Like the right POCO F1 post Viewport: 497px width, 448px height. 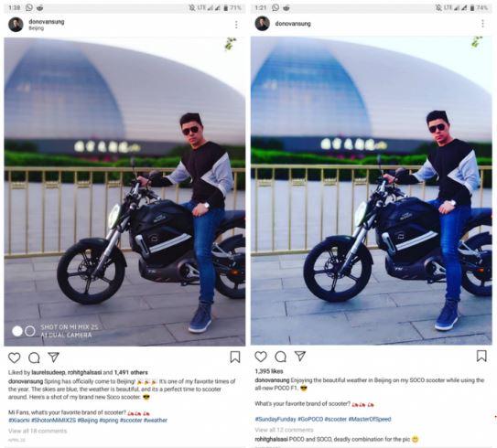pyautogui.click(x=261, y=357)
